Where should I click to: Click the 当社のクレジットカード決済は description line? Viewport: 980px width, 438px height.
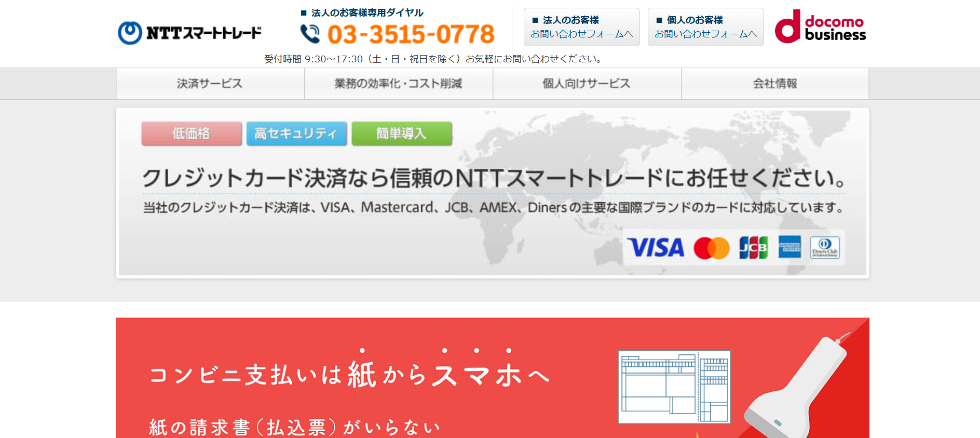[x=494, y=207]
